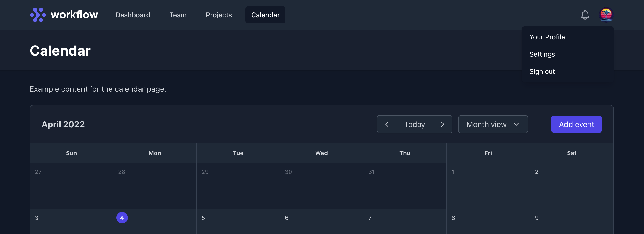Open the Dashboard nav item
This screenshot has width=644, height=234.
133,15
